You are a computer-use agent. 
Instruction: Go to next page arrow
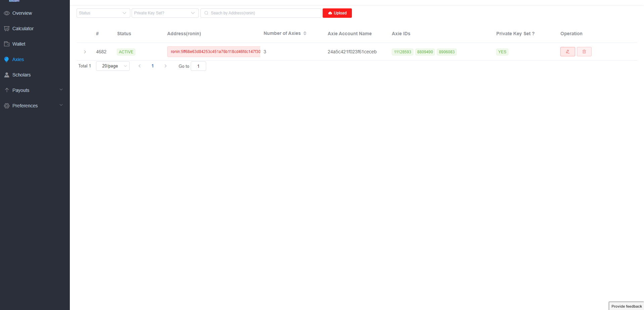tap(165, 66)
